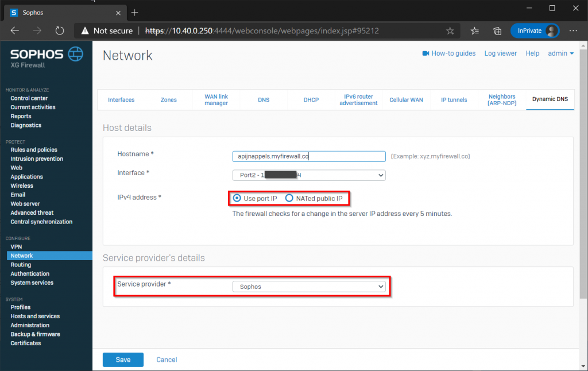Viewport: 588px width, 371px height.
Task: Open the WAN link manager tab
Action: 216,100
